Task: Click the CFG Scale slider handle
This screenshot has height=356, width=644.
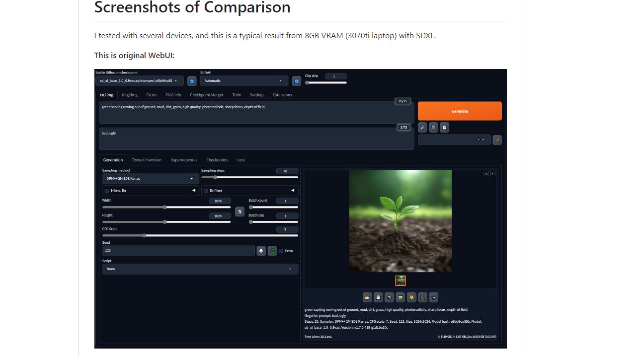Action: click(x=144, y=235)
